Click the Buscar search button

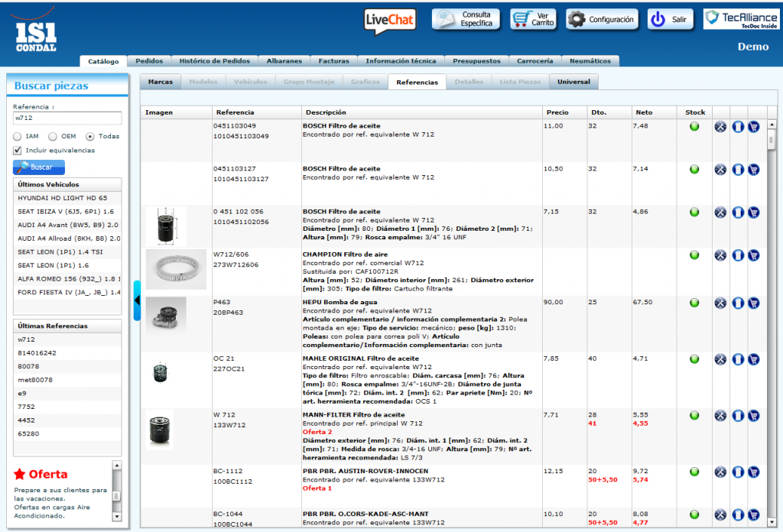(39, 167)
